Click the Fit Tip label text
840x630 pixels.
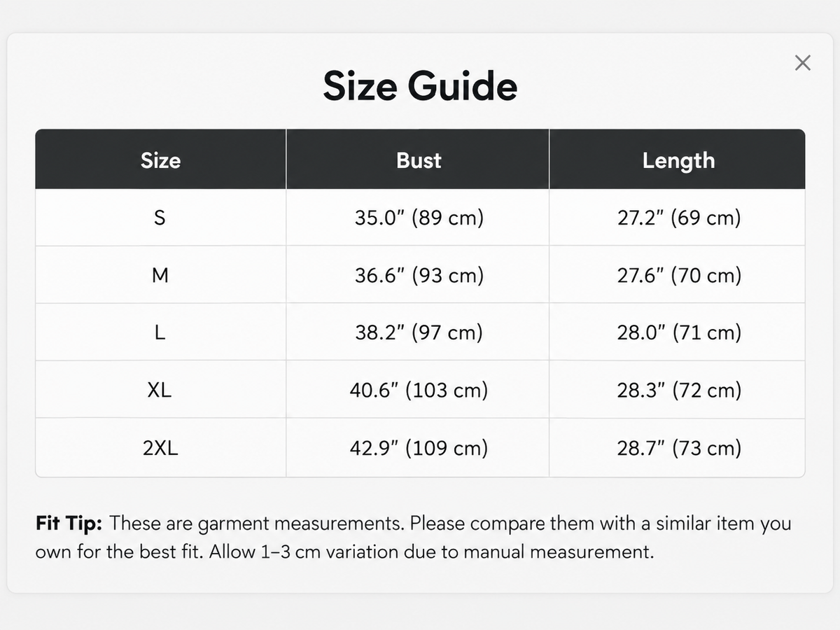click(69, 524)
